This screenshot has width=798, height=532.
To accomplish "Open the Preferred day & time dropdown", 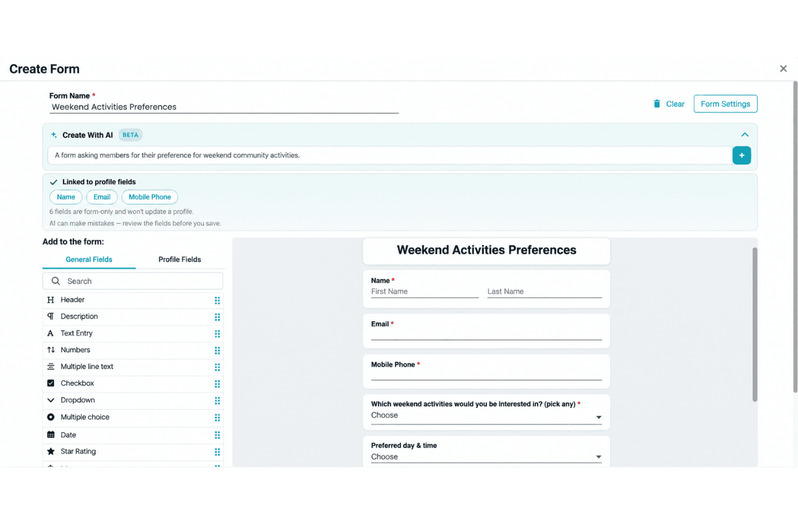I will tap(486, 457).
